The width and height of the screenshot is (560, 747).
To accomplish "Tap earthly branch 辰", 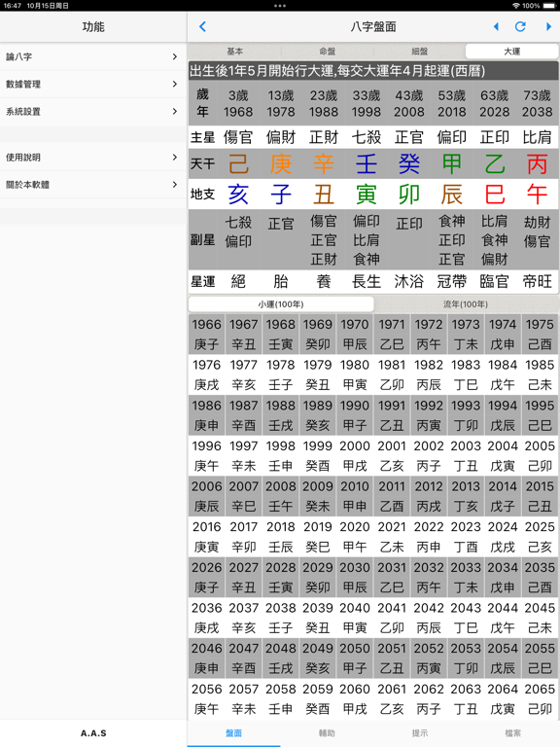I will (452, 195).
